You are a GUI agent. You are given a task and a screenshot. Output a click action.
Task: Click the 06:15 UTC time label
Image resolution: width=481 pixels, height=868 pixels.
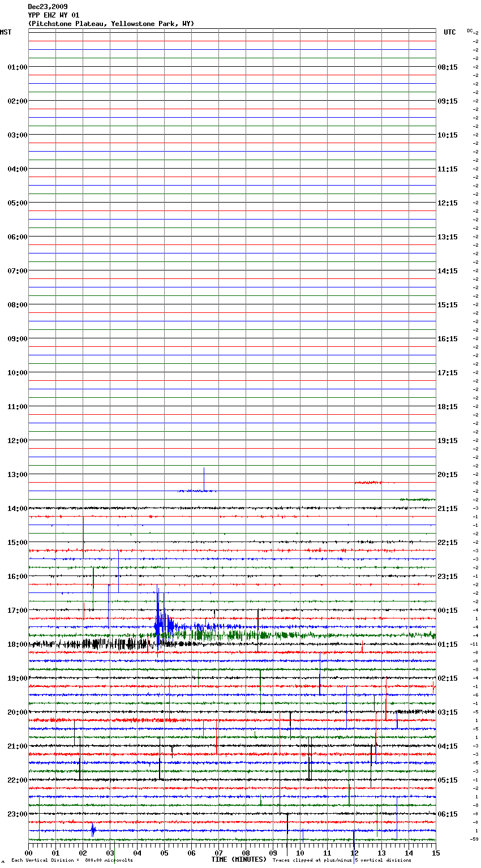(448, 814)
